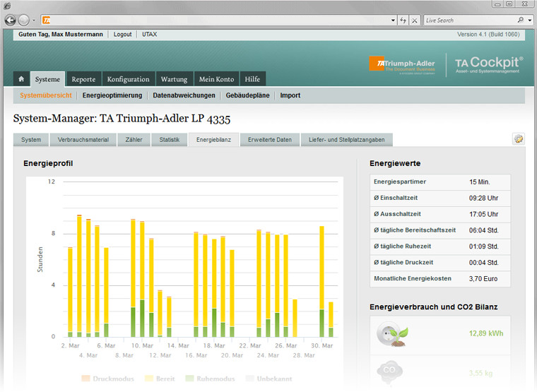Screen dimensions: 537x392
Task: Open the address bar dropdown arrow
Action: pyautogui.click(x=393, y=20)
